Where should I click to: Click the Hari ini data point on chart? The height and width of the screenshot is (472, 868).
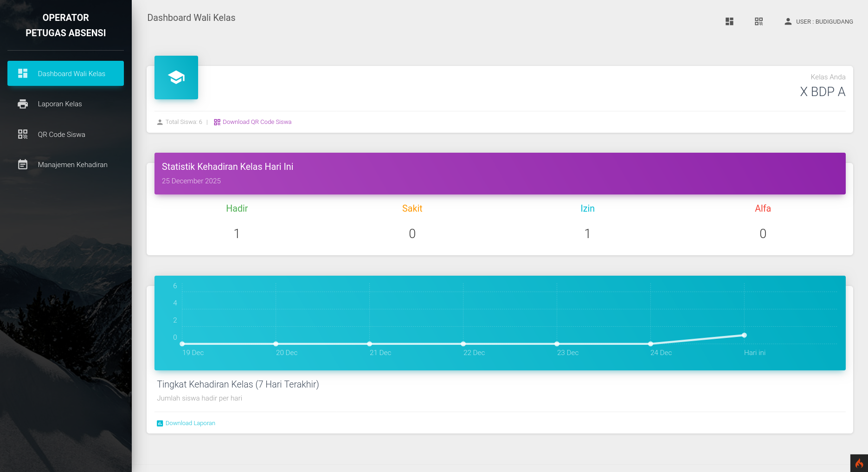click(x=744, y=335)
